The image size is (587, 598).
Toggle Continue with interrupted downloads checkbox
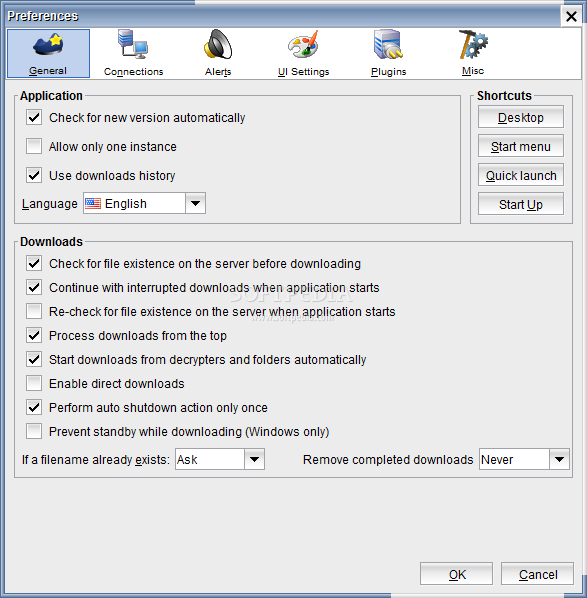[34, 288]
